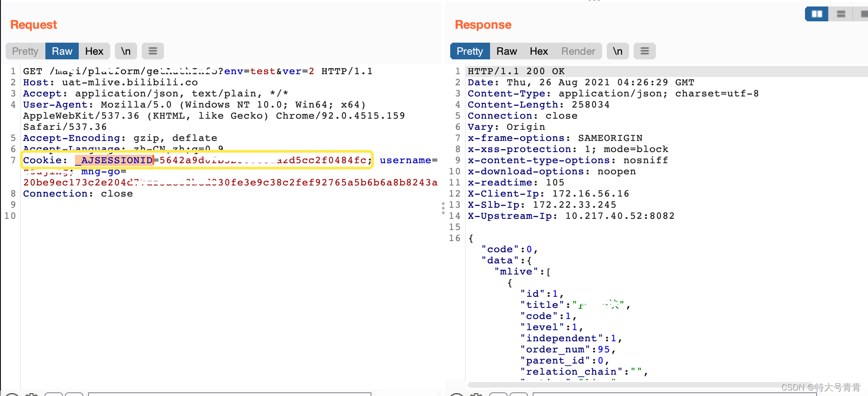Click the ver=2 query parameter
Viewport: 868px width, 396px height.
click(299, 71)
